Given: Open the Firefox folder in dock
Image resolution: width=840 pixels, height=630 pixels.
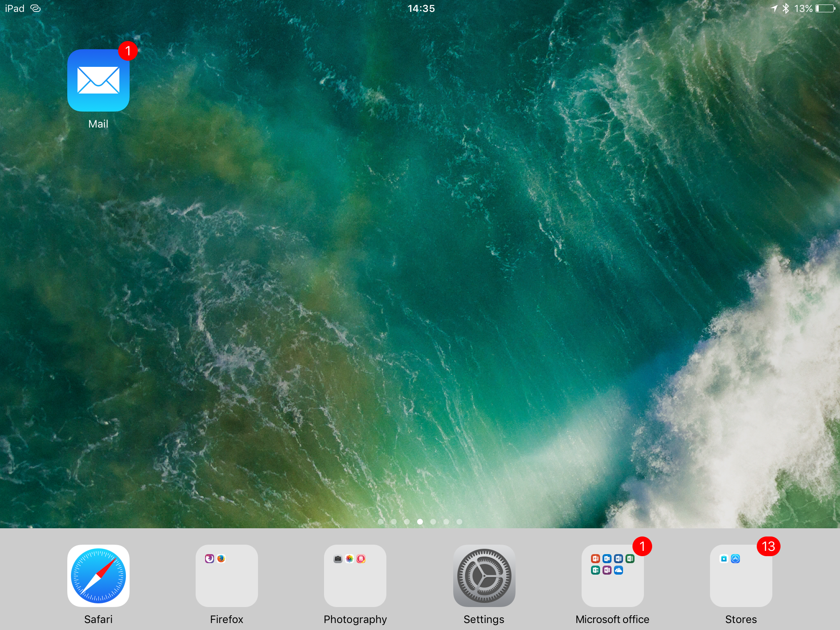Looking at the screenshot, I should [226, 575].
